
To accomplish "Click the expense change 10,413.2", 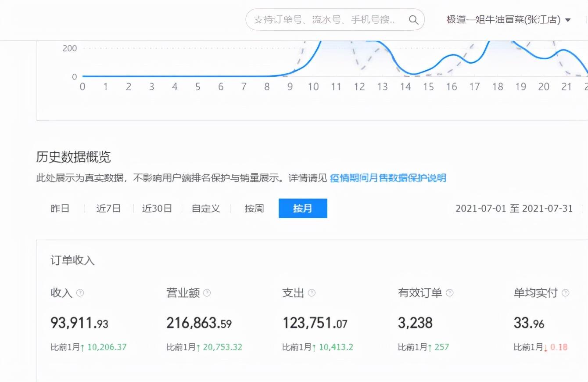I will (336, 347).
